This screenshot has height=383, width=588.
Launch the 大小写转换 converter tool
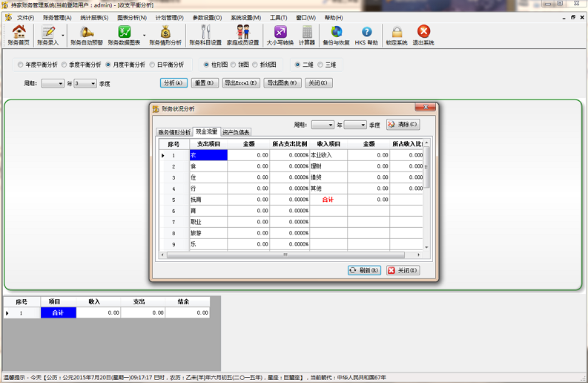pyautogui.click(x=280, y=36)
